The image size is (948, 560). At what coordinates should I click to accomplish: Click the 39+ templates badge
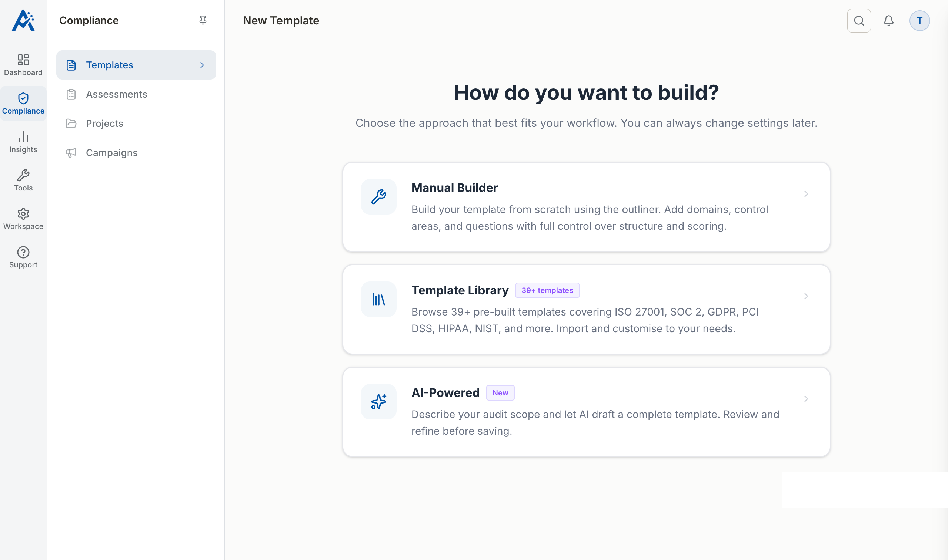pyautogui.click(x=547, y=290)
